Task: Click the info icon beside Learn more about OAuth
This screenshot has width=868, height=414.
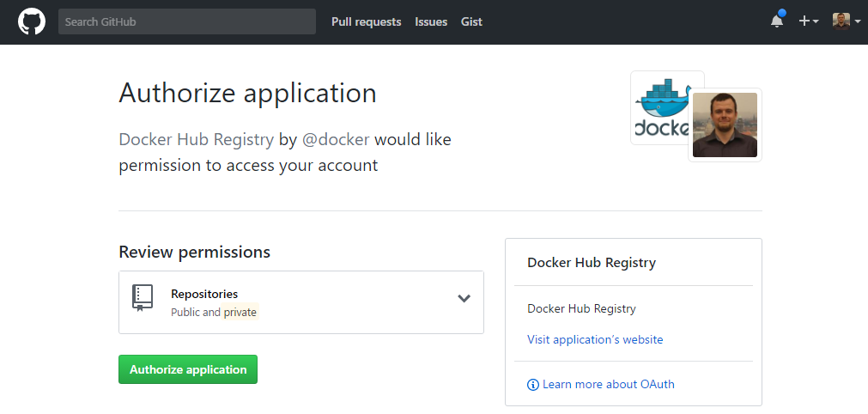Action: pyautogui.click(x=533, y=385)
